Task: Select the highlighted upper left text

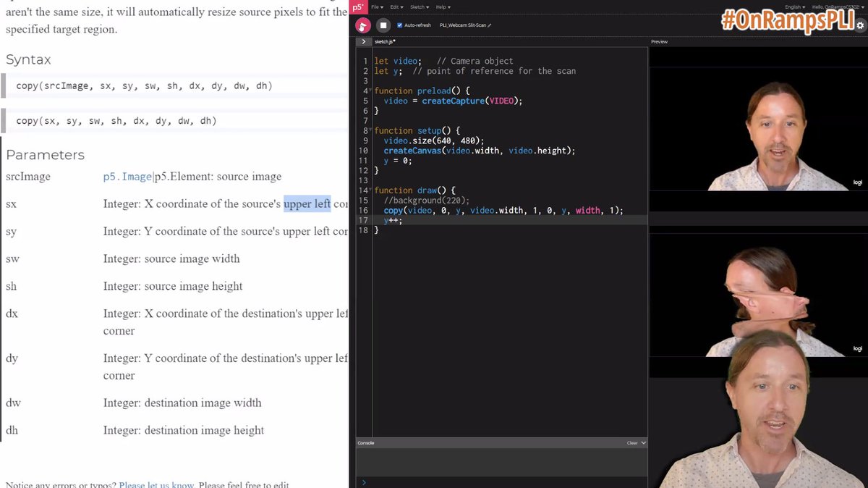Action: 307,203
